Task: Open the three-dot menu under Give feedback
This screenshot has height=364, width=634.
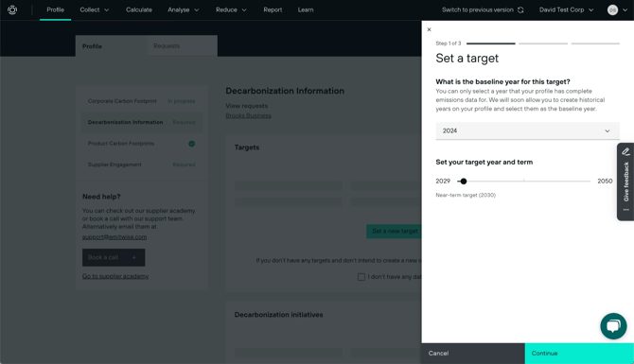Action: click(625, 210)
